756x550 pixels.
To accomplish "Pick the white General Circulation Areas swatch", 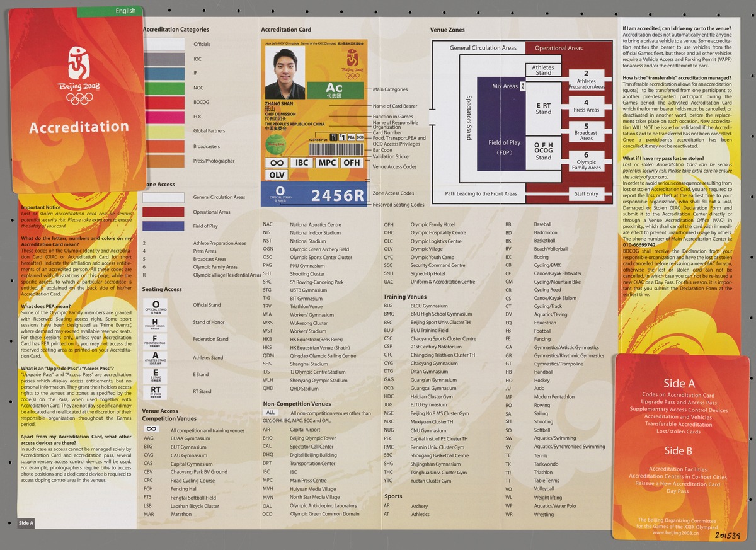I will pos(164,197).
